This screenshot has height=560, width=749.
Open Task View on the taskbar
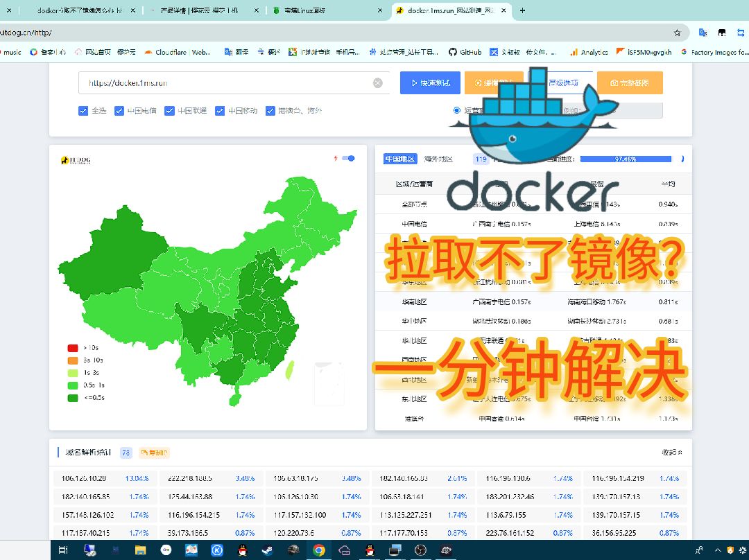63,550
